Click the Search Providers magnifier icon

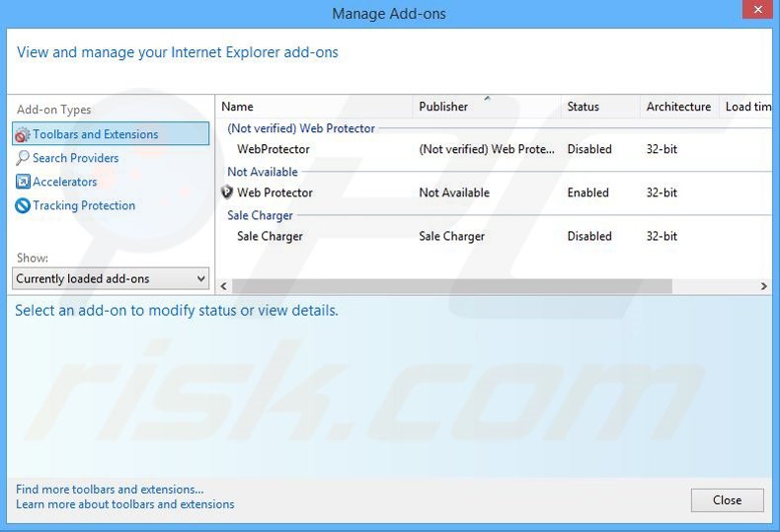[23, 158]
